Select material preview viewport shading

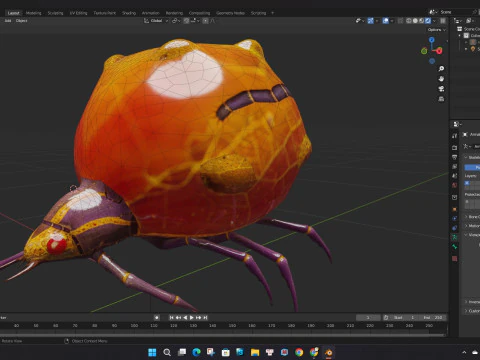421,21
